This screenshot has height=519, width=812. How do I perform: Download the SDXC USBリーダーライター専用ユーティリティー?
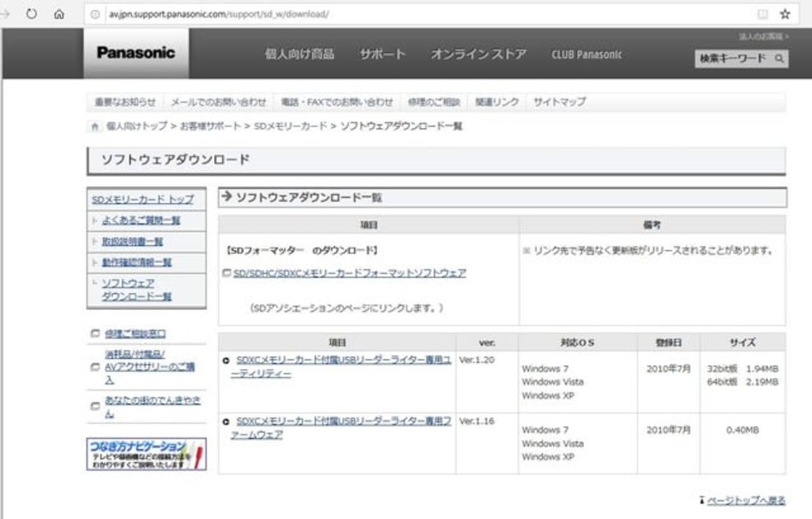pyautogui.click(x=340, y=367)
